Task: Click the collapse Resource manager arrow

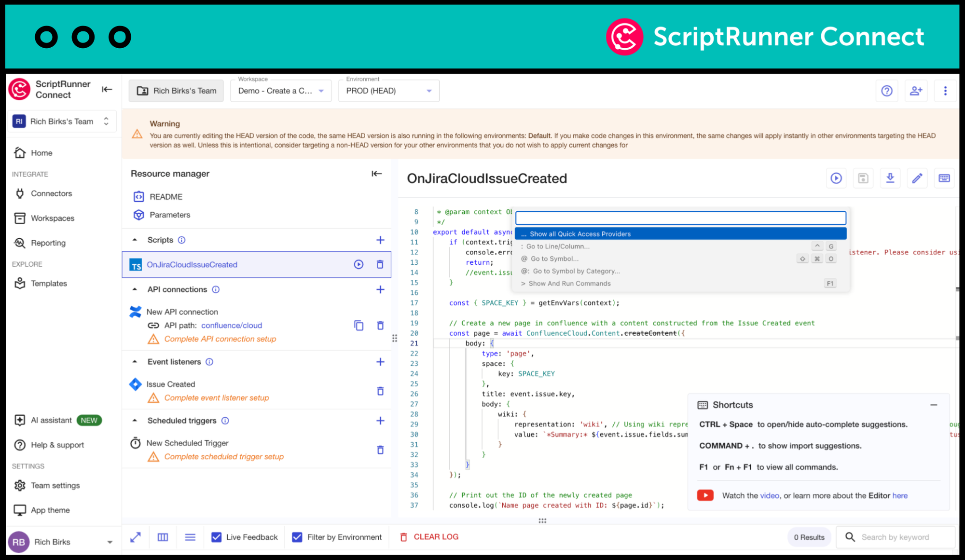Action: (x=377, y=173)
